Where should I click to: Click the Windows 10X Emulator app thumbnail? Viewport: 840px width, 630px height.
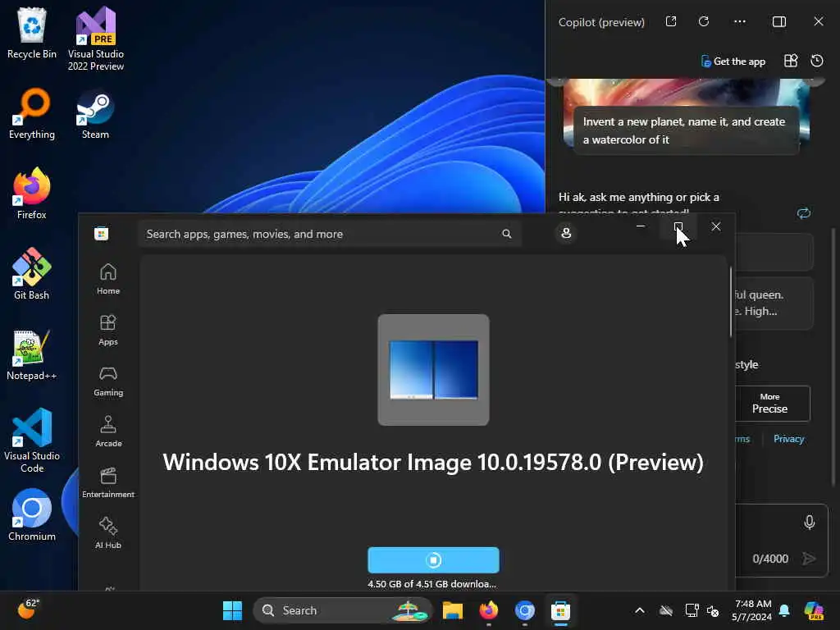(x=433, y=370)
